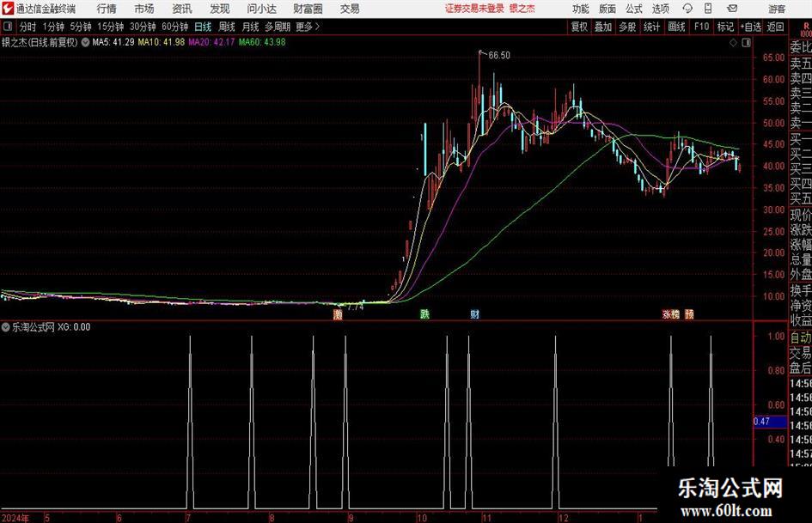Open the mobile phone icon in the title bar
812x523 pixels.
click(x=708, y=9)
